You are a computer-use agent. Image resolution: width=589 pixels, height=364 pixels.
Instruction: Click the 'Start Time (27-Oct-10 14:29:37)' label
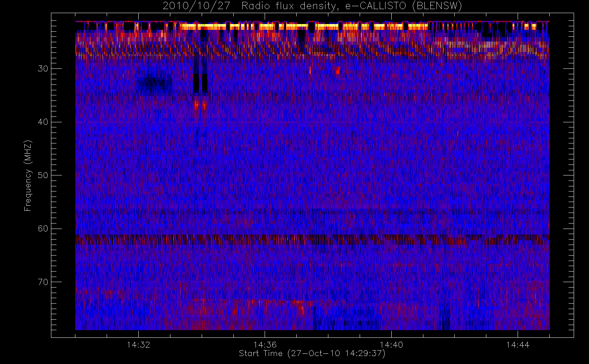312,354
